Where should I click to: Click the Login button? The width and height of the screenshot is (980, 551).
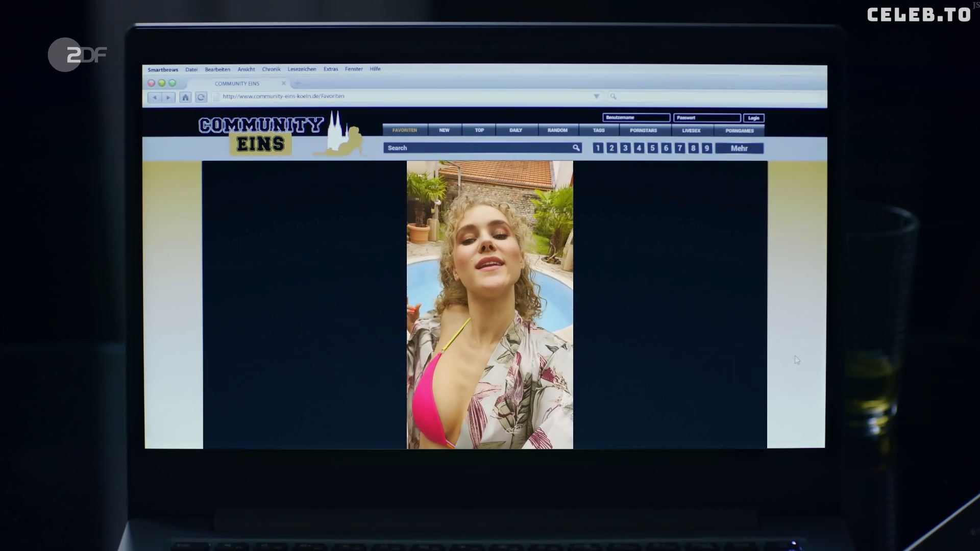tap(753, 118)
